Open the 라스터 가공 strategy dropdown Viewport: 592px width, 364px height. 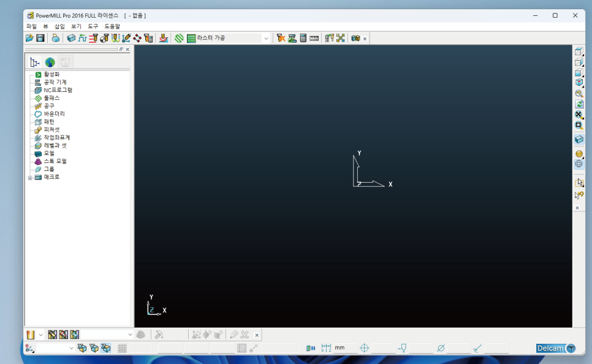(x=266, y=39)
